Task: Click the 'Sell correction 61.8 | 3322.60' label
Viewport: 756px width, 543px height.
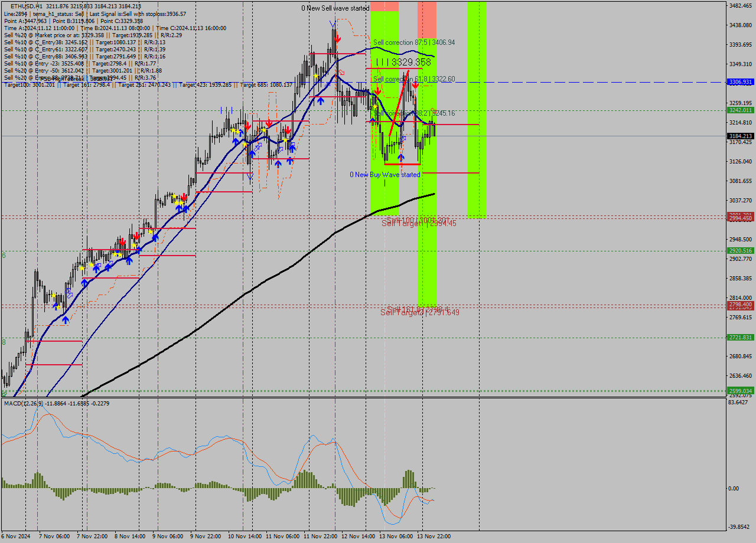Action: [414, 78]
